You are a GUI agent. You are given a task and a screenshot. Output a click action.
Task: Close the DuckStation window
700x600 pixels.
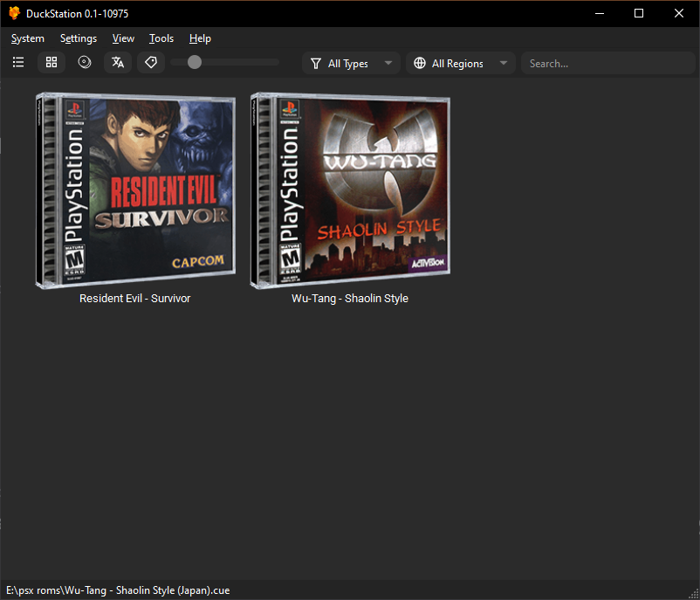click(679, 13)
